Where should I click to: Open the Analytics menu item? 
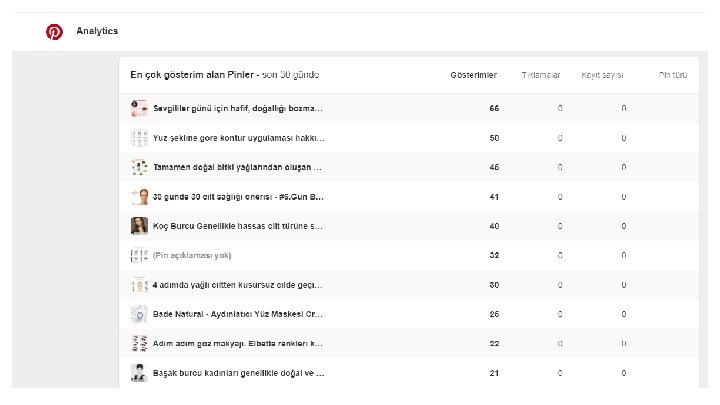[97, 32]
